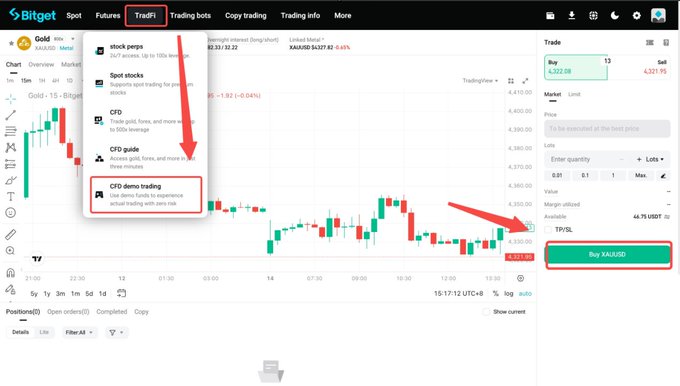Click the Bitget logo
This screenshot has height=386, width=680.
(33, 15)
